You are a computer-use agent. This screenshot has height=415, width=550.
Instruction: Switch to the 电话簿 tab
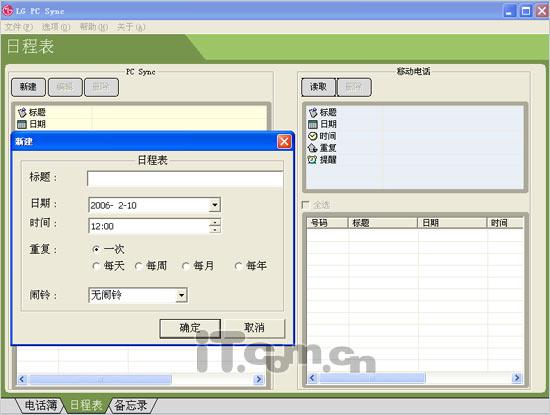point(40,406)
